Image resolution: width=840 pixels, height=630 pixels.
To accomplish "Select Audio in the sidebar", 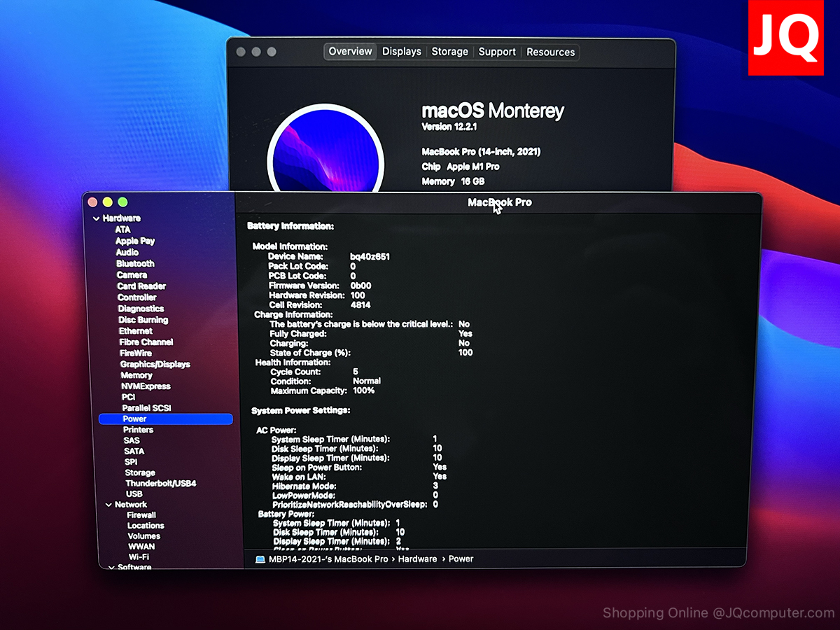I will click(127, 252).
